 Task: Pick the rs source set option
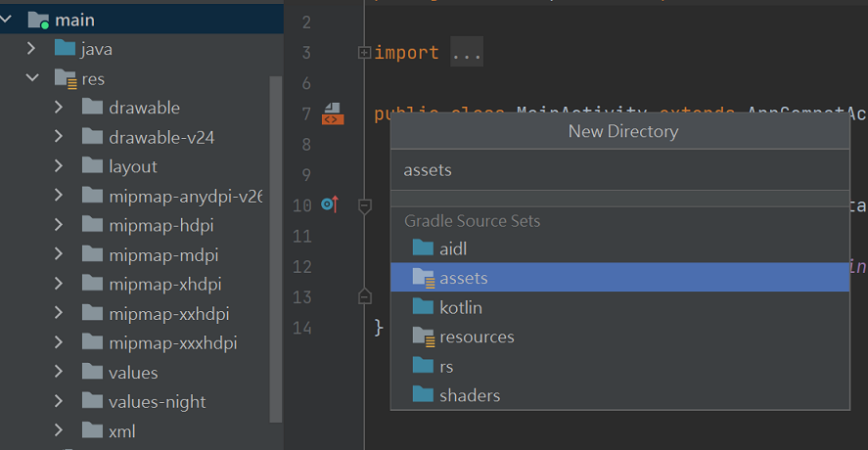[x=446, y=366]
